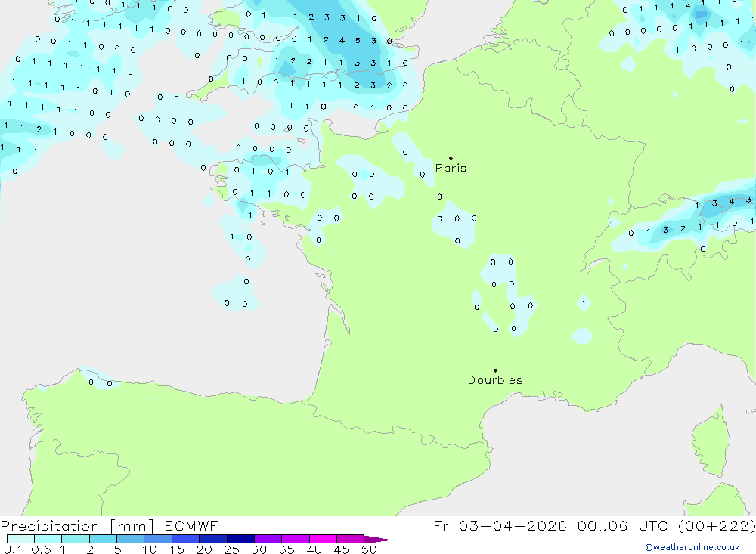The height and width of the screenshot is (554, 756).
Task: Select the 1–2 mm legend color
Action: (75, 539)
